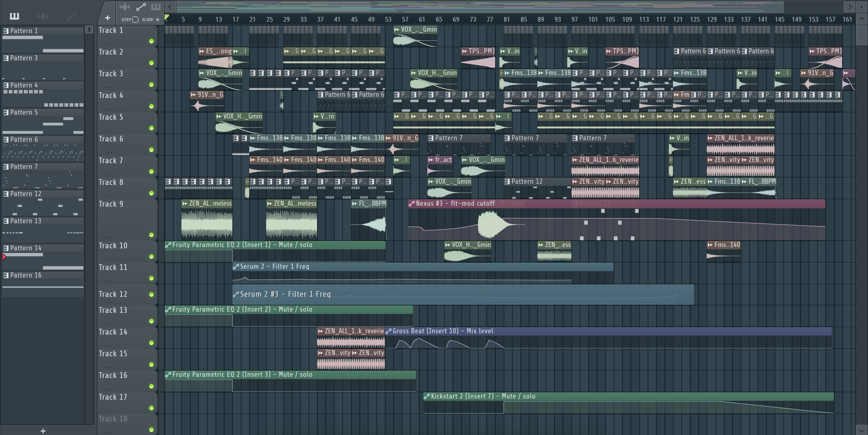Click the pattern picker scrollbar handle
Viewport: 868px width, 435px height.
tap(89, 30)
